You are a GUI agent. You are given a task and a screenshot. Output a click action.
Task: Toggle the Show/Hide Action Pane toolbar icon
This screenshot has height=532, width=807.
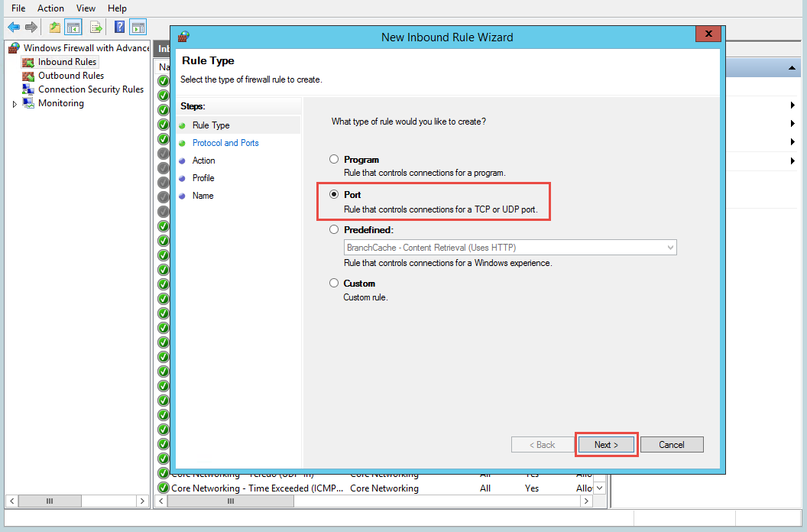[x=138, y=27]
